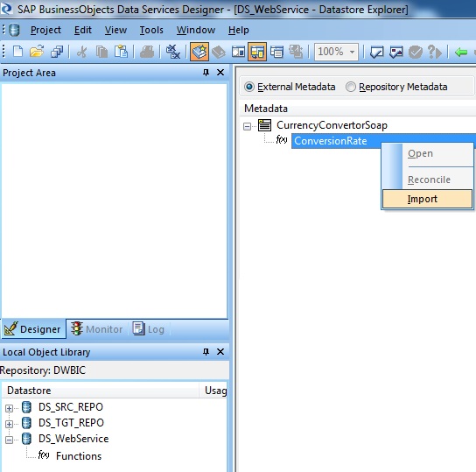Choose Reconcile from the context menu

click(427, 180)
